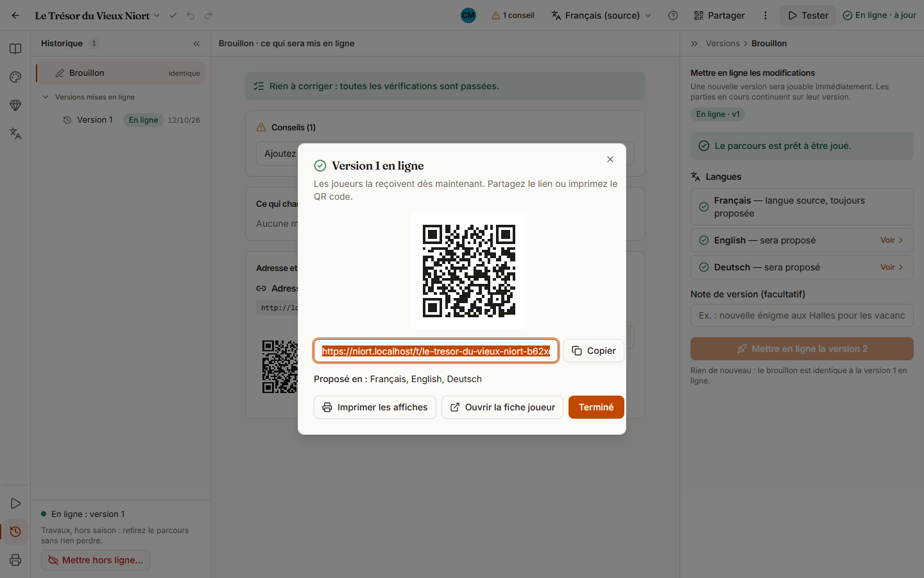924x578 pixels.
Task: Open the book icon in left sidebar
Action: point(15,49)
